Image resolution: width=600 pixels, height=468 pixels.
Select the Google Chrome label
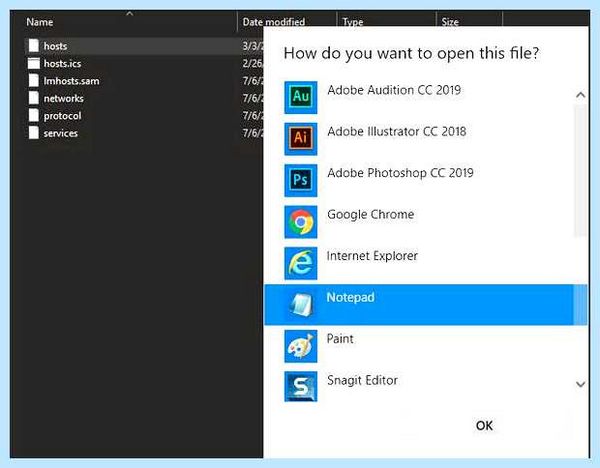[x=370, y=214]
